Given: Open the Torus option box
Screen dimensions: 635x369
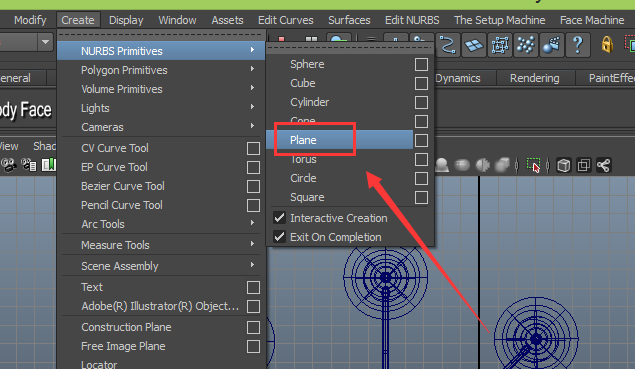Looking at the screenshot, I should (421, 160).
